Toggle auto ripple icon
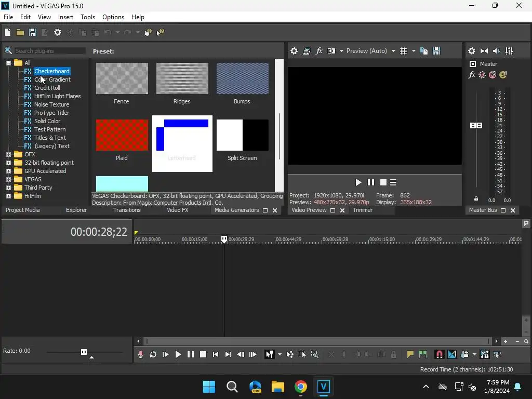532x399 pixels. 464,354
